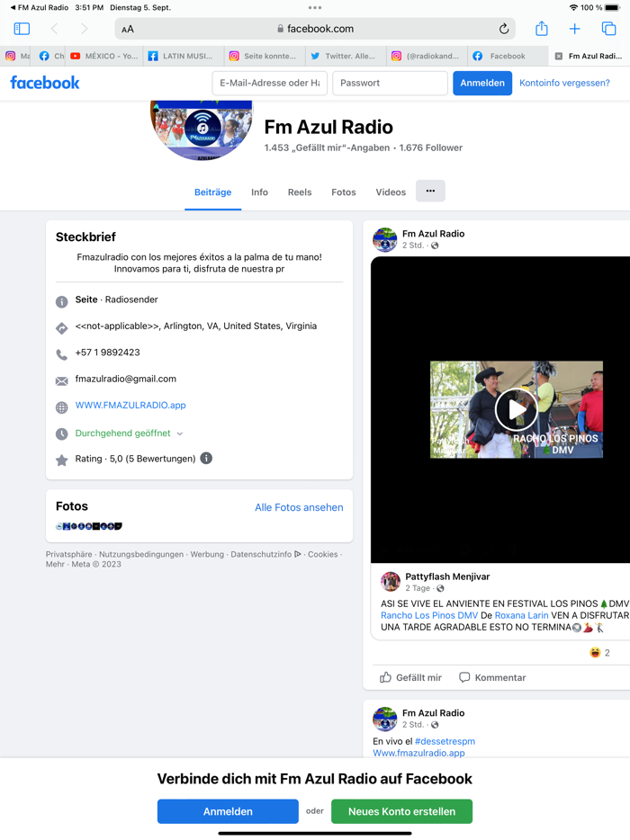Open Pattyflash Menjivar profile name

(x=447, y=576)
